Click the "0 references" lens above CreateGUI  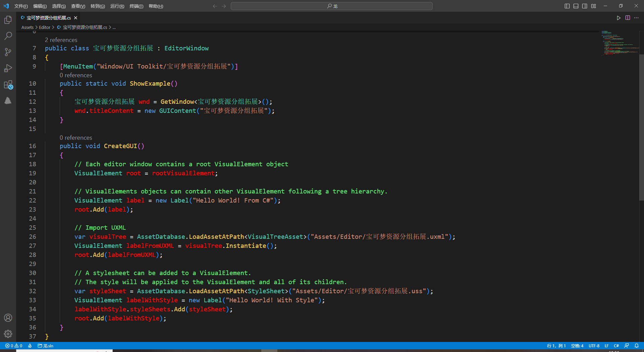76,138
